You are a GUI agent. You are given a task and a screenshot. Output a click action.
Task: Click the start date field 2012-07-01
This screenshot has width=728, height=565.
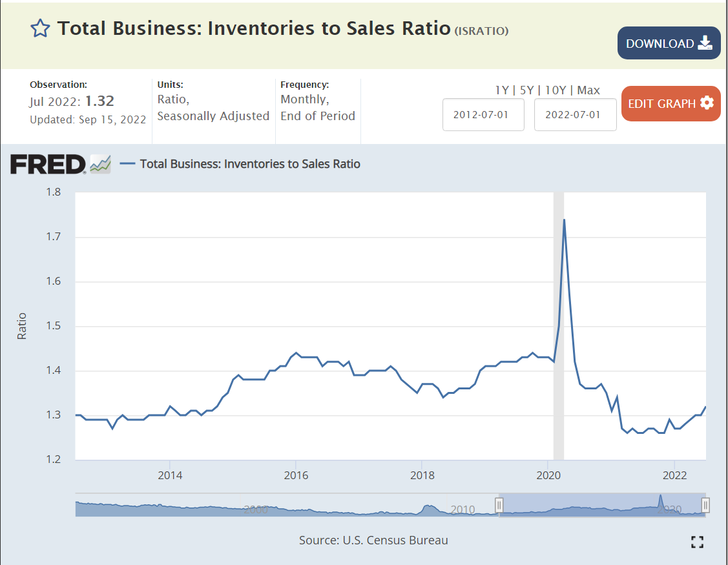(x=483, y=115)
